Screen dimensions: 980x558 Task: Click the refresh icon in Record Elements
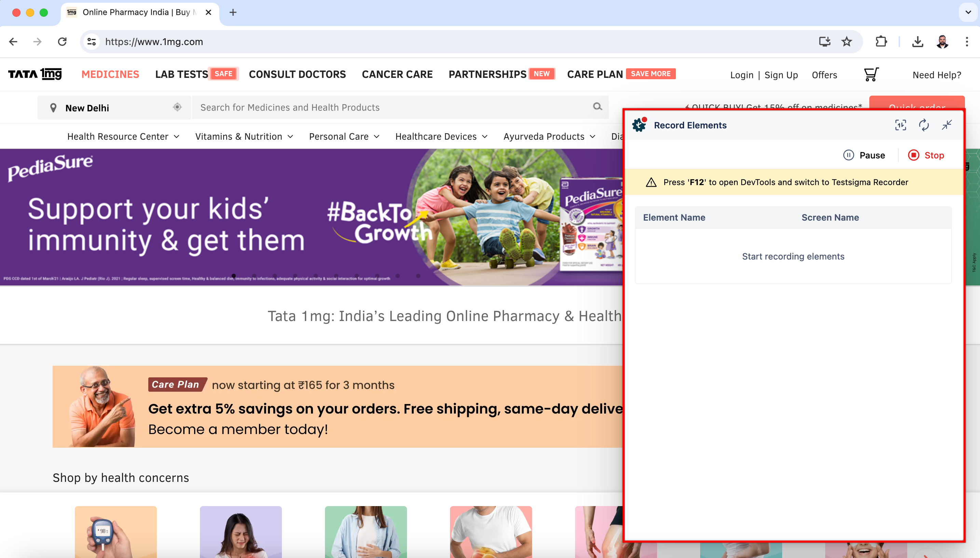point(924,125)
